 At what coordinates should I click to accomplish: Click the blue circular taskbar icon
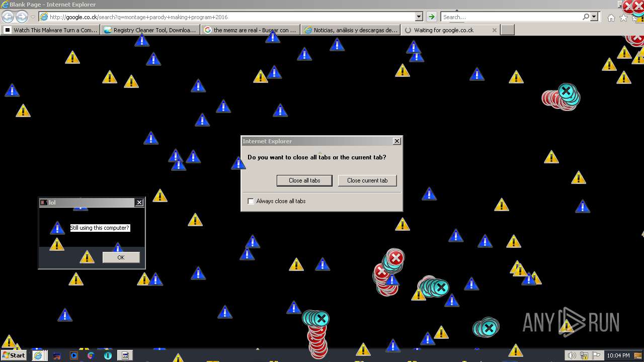click(108, 355)
